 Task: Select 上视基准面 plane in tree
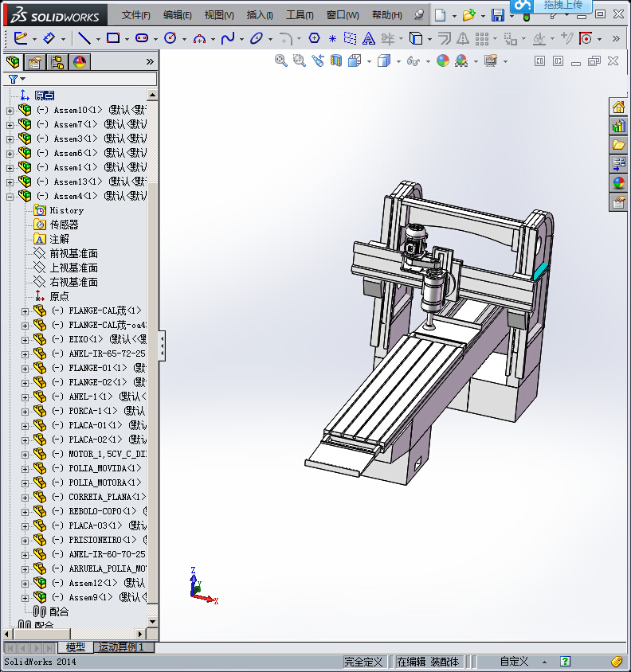click(74, 268)
